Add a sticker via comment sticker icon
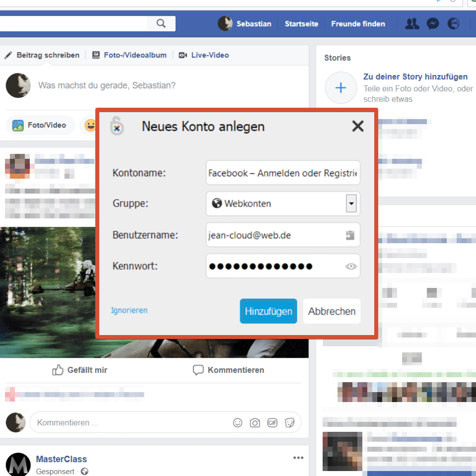Image resolution: width=476 pixels, height=476 pixels. pyautogui.click(x=289, y=422)
